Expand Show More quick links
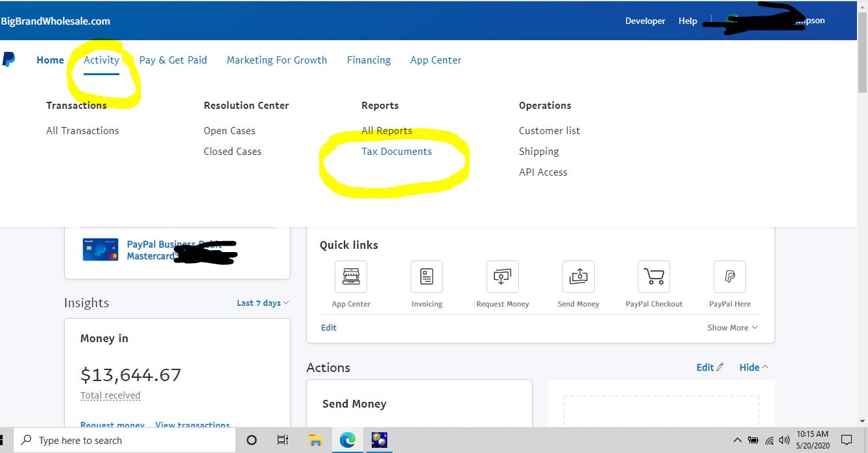This screenshot has width=868, height=453. (732, 328)
